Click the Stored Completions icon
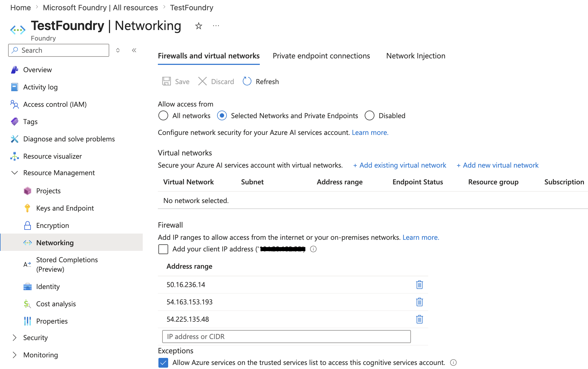This screenshot has height=369, width=588. pos(27,264)
